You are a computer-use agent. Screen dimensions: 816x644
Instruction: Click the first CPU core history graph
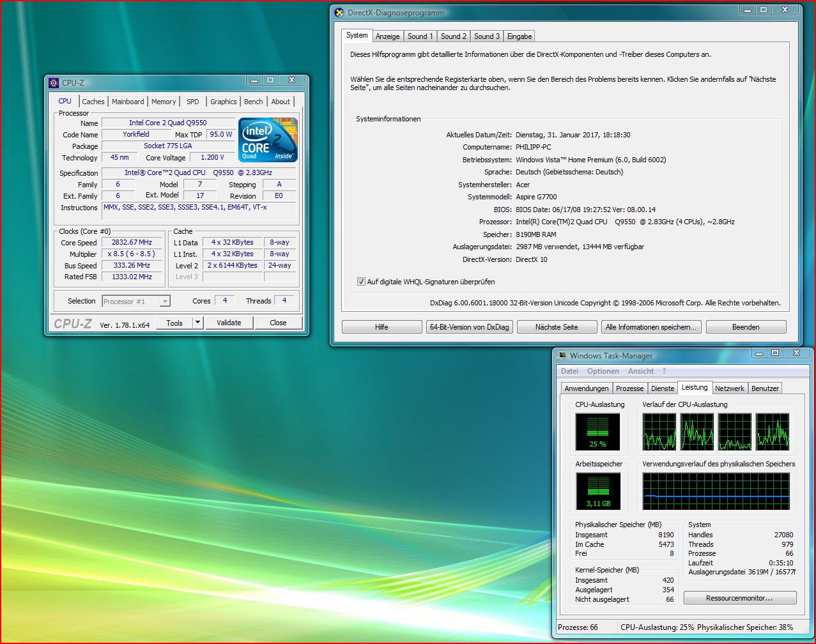click(659, 432)
